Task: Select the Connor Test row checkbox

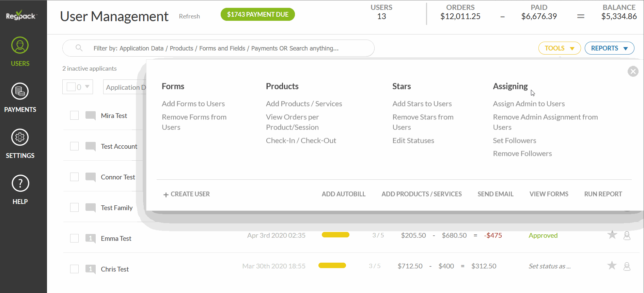Action: pos(74,177)
